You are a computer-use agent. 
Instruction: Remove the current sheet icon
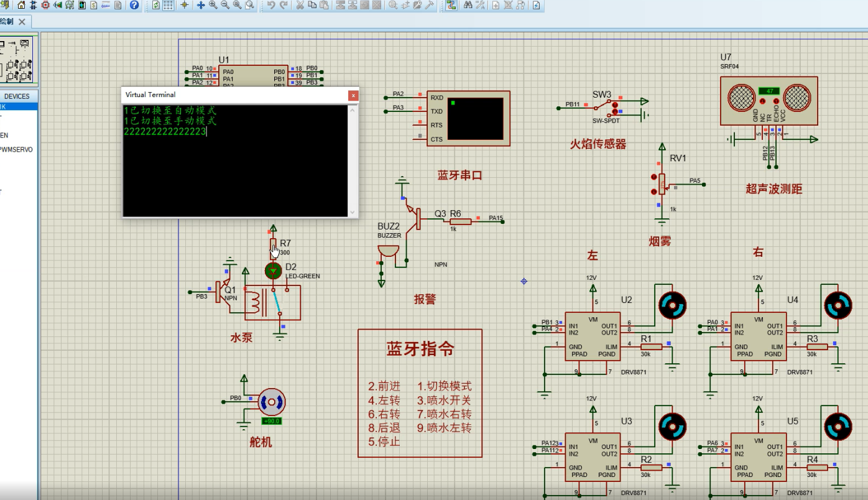point(508,5)
